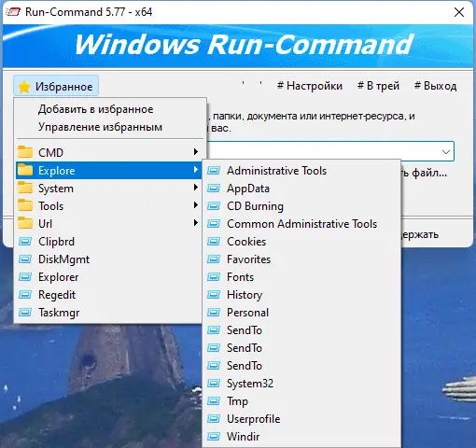Open the Tools folder icon
Screen dimensions: 476x448
(x=25, y=205)
